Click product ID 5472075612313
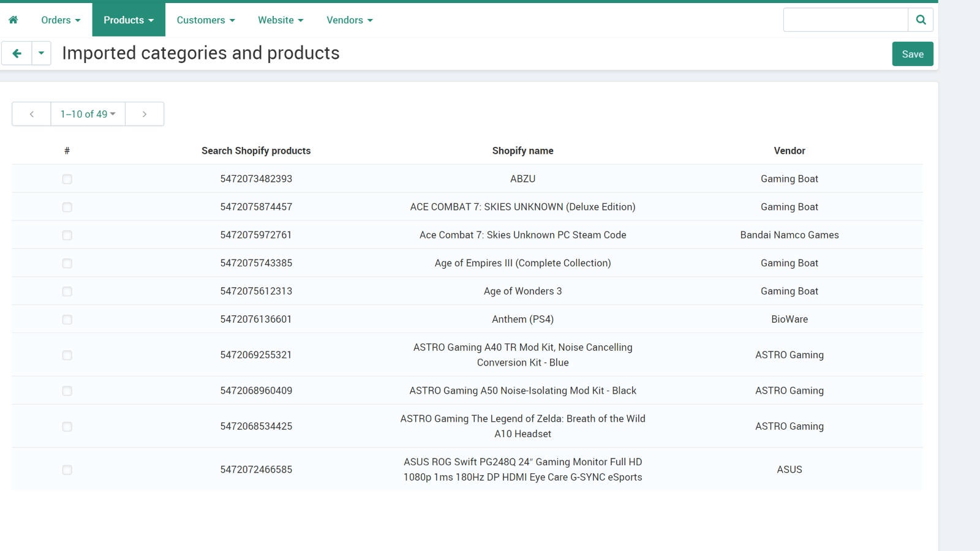This screenshot has width=980, height=551. (256, 291)
